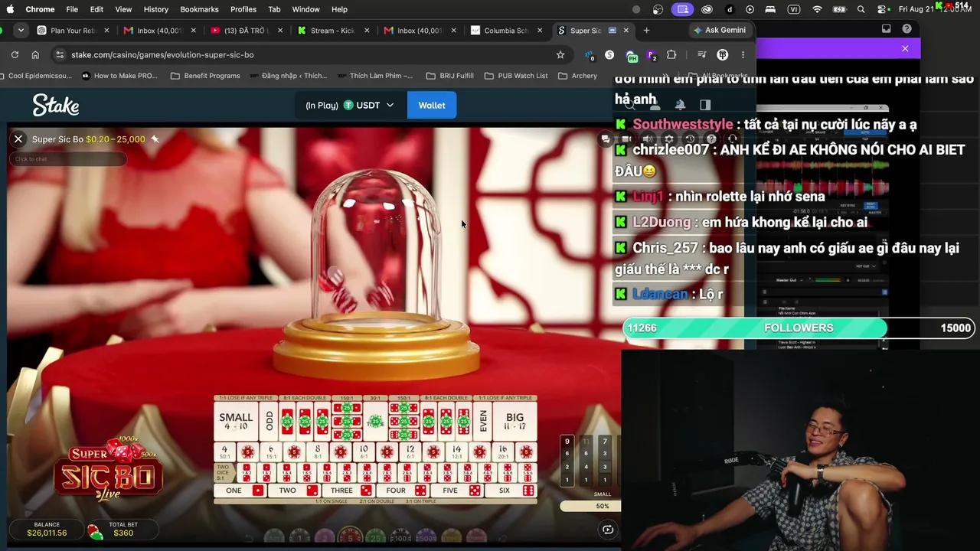
Task: Bet on single number THREE
Action: (x=349, y=491)
